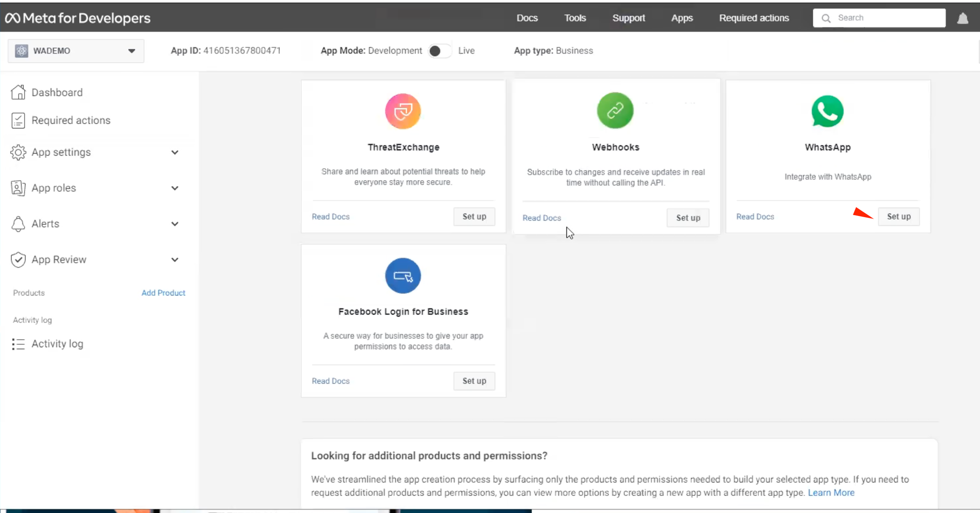Open the WADEMO app selector dropdown
The height and width of the screenshot is (513, 980).
coord(76,51)
